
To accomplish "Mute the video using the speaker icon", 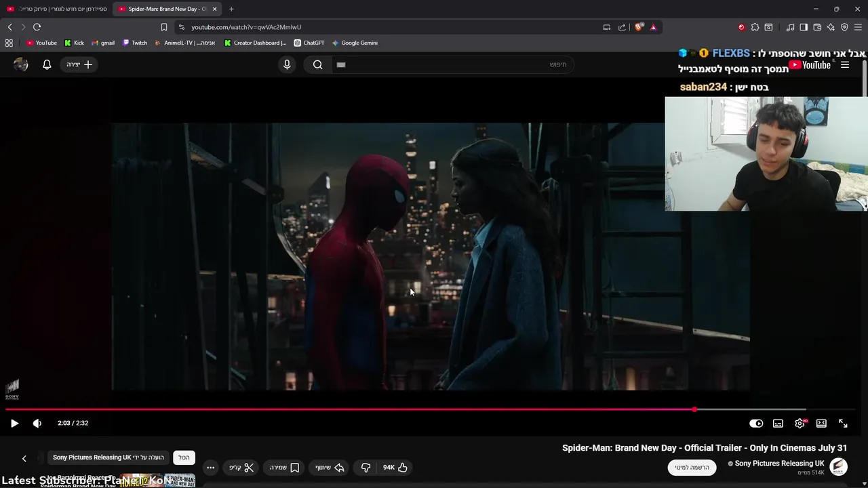I will [x=37, y=423].
